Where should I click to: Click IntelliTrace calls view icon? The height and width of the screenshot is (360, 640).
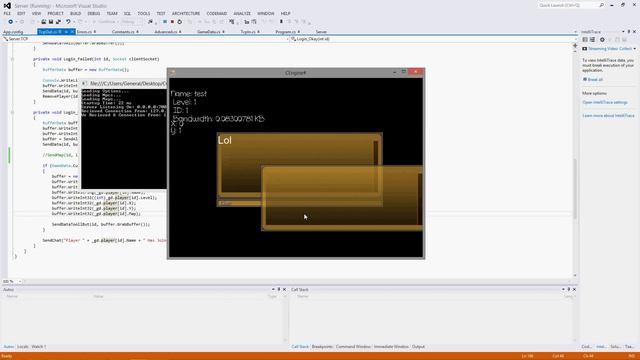tap(593, 40)
